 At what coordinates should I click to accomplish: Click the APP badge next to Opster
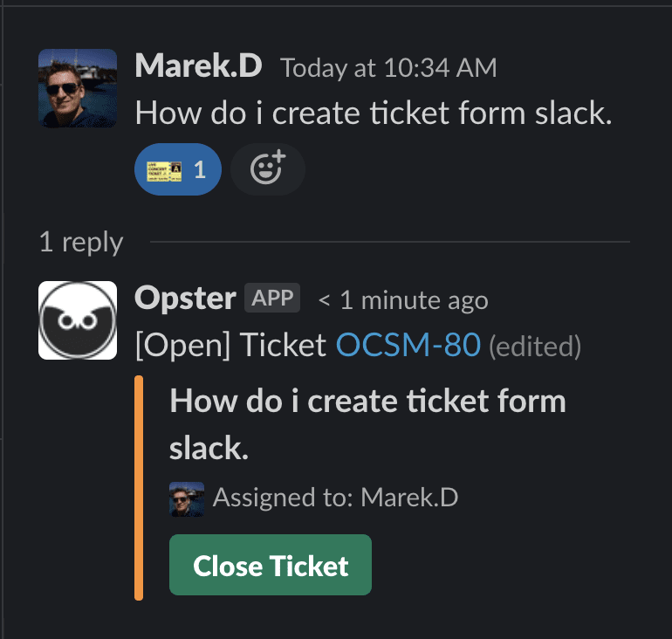click(272, 298)
